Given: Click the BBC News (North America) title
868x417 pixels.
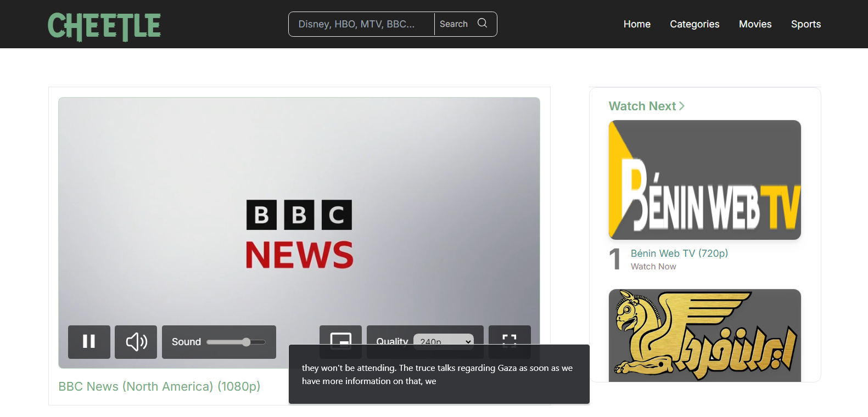Looking at the screenshot, I should (159, 386).
